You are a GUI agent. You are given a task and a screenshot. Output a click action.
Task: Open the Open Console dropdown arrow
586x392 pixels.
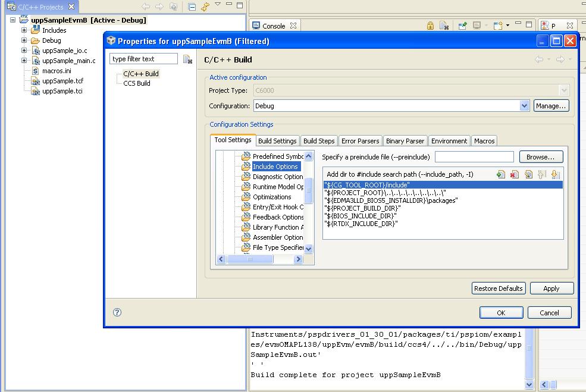click(x=507, y=26)
